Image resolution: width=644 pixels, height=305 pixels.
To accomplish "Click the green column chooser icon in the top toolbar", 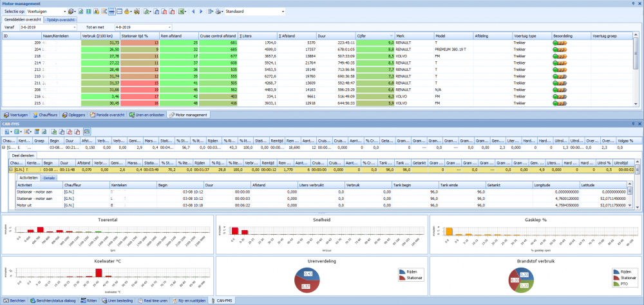I will click(x=89, y=12).
